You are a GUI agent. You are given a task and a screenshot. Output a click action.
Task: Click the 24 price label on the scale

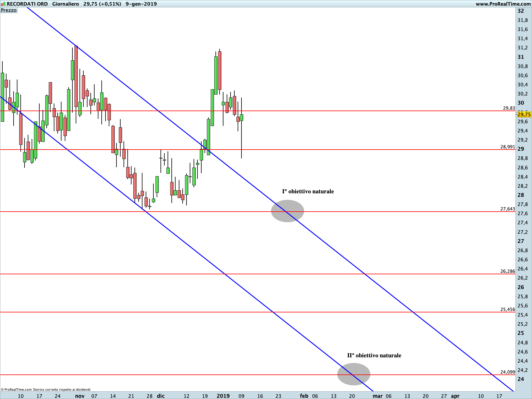tap(521, 379)
